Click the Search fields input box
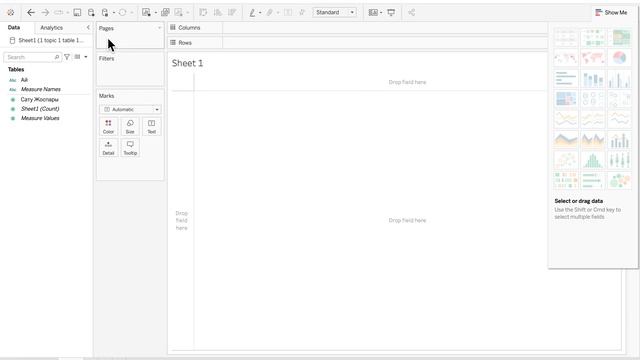640x360 pixels. (33, 57)
